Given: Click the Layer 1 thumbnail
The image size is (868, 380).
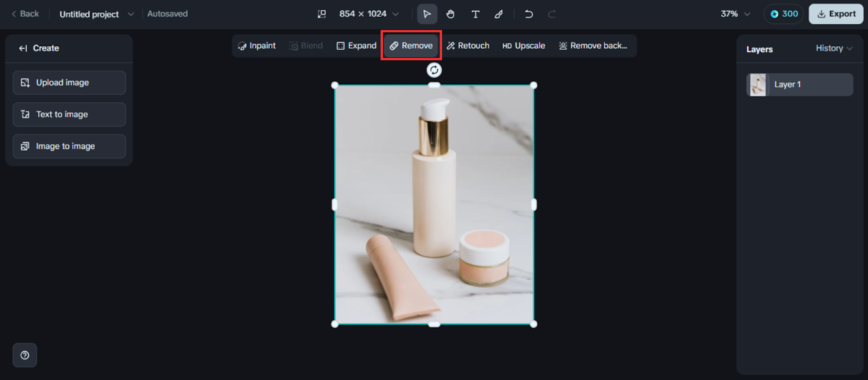Looking at the screenshot, I should [x=758, y=85].
